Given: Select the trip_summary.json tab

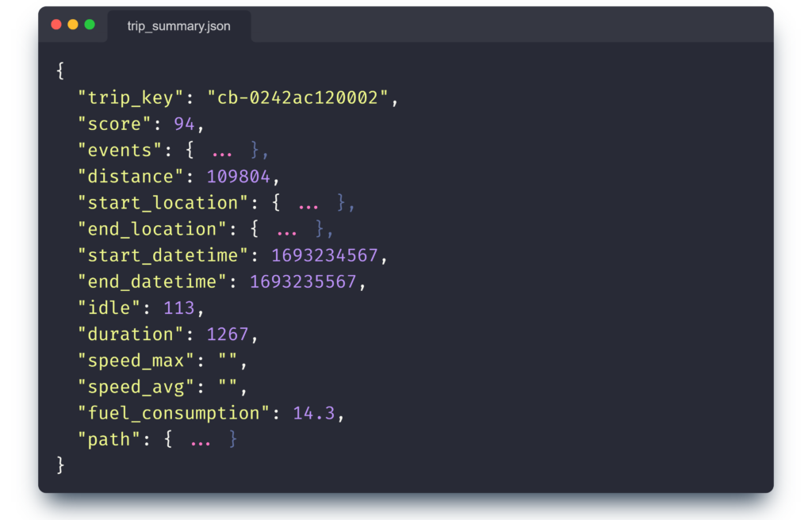Looking at the screenshot, I should point(178,26).
